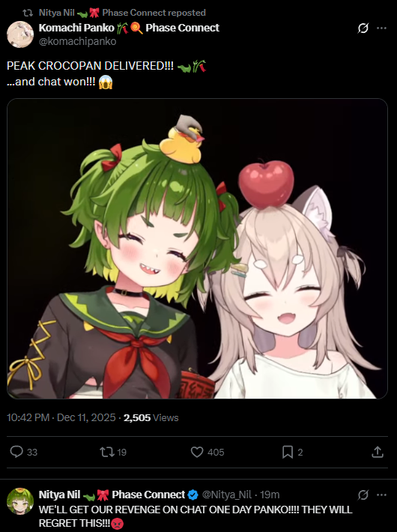Screen dimensions: 397x532
Task: Open the attached image of the two characters
Action: point(197,249)
